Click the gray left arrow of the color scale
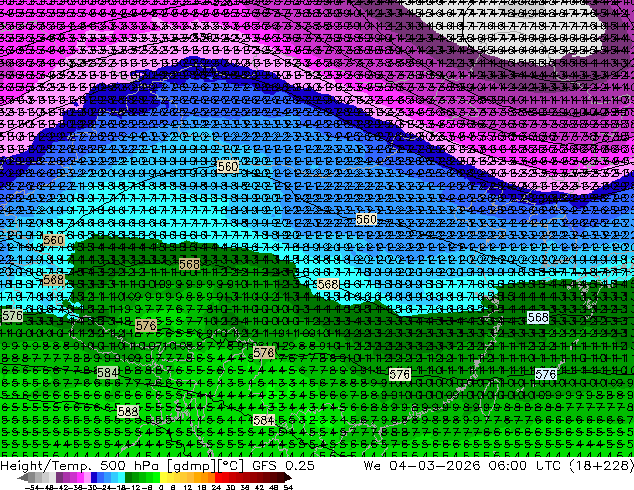Viewport: 634px width, 490px height. coord(23,477)
